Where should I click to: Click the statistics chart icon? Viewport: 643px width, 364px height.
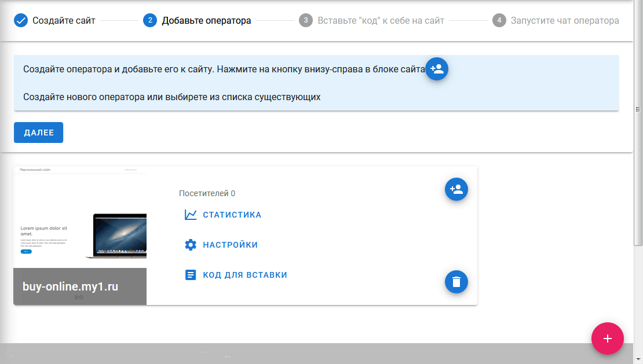tap(191, 215)
